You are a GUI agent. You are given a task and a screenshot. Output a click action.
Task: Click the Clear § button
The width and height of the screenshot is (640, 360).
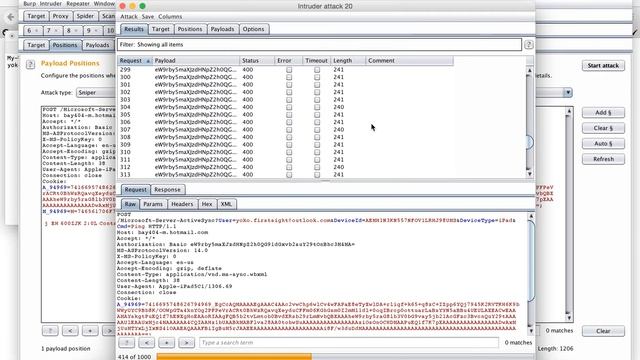pyautogui.click(x=603, y=128)
